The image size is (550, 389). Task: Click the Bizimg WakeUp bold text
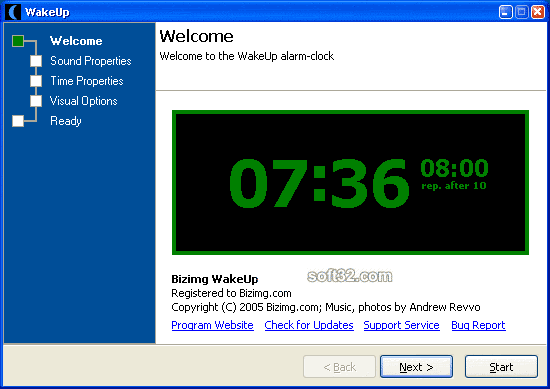[x=215, y=279]
